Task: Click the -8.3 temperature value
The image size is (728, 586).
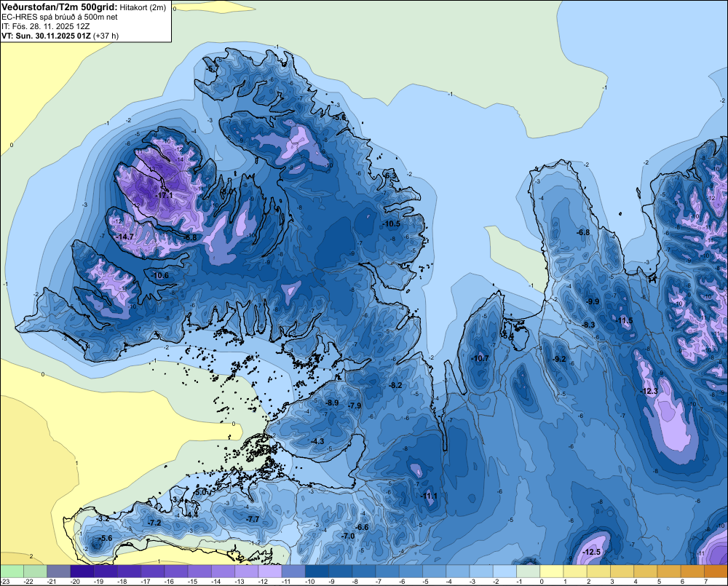Action: click(588, 325)
